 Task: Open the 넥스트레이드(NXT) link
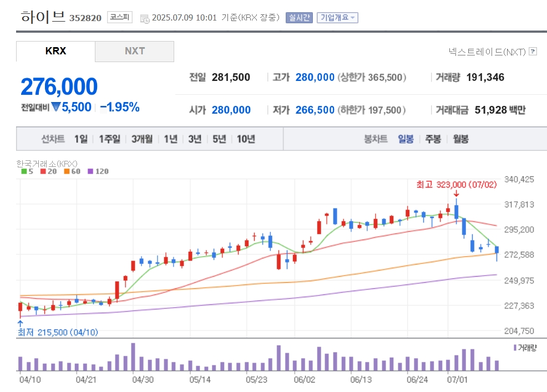[x=487, y=52]
